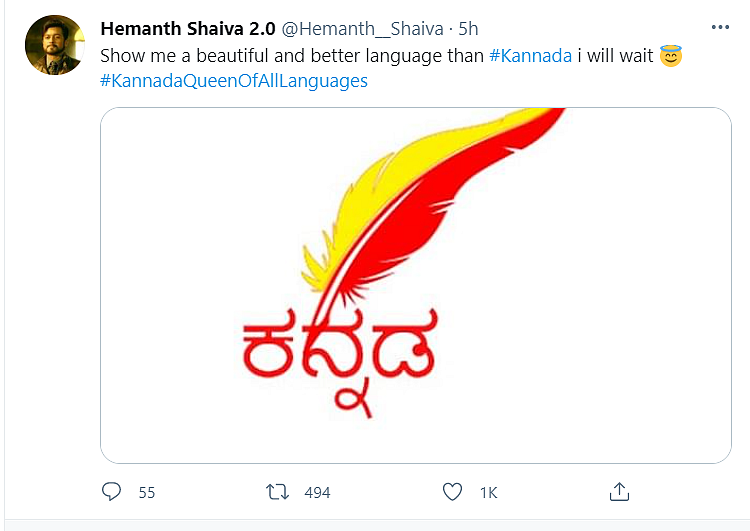Click the 1K likes count
Viewport: 750px width, 531px height.
[488, 493]
